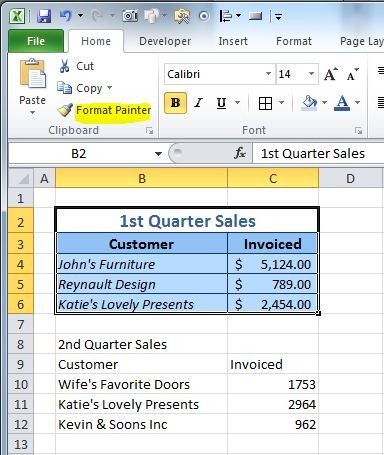Click the align objects icon in Quick Access toolbar
384x455 pixels.
[226, 16]
